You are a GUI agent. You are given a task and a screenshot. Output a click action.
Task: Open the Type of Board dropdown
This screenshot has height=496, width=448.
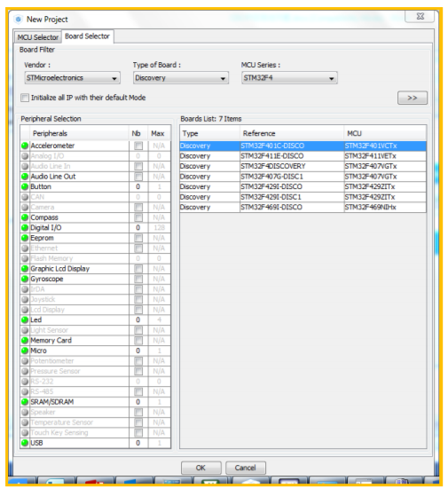click(181, 78)
